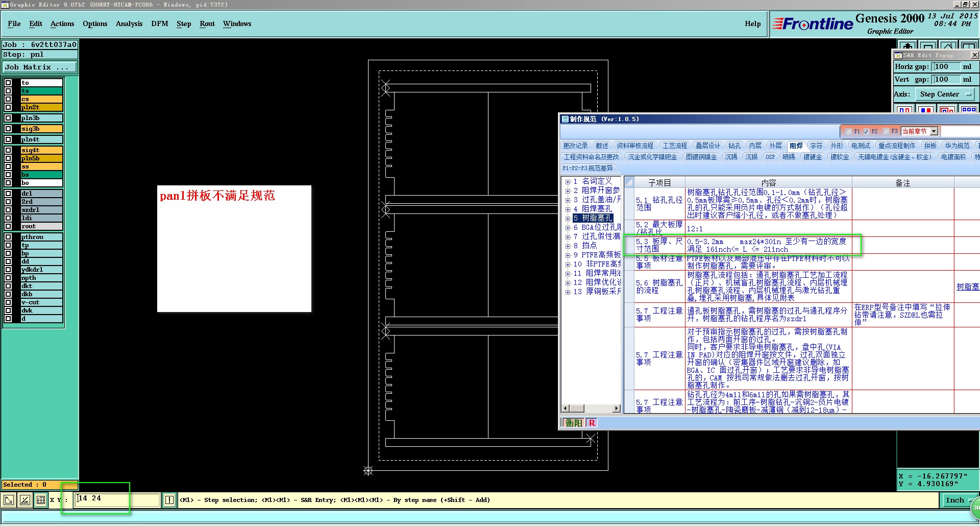Open the 当前章节 dropdown
This screenshot has width=980, height=527.
click(x=934, y=131)
